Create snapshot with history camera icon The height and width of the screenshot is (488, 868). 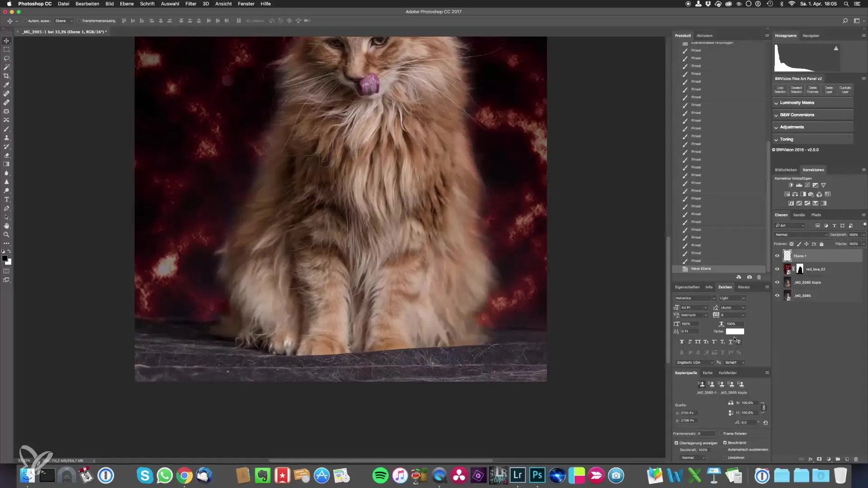click(x=749, y=277)
